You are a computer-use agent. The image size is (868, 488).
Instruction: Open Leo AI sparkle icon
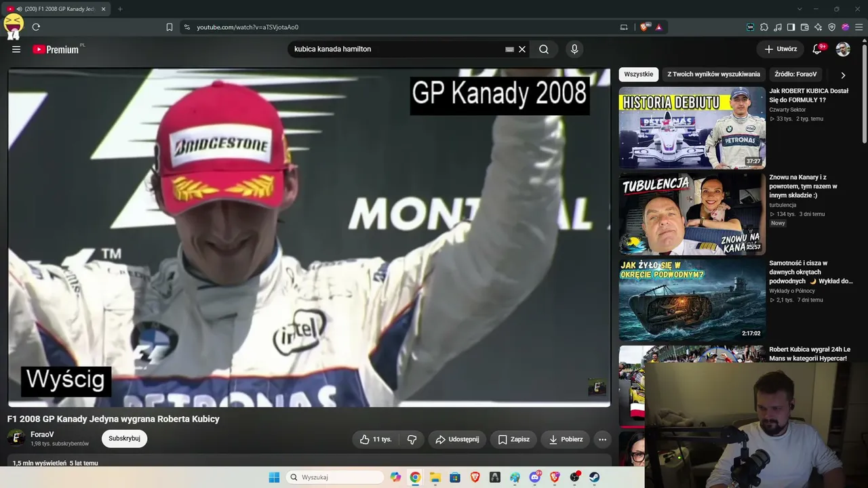pyautogui.click(x=818, y=27)
